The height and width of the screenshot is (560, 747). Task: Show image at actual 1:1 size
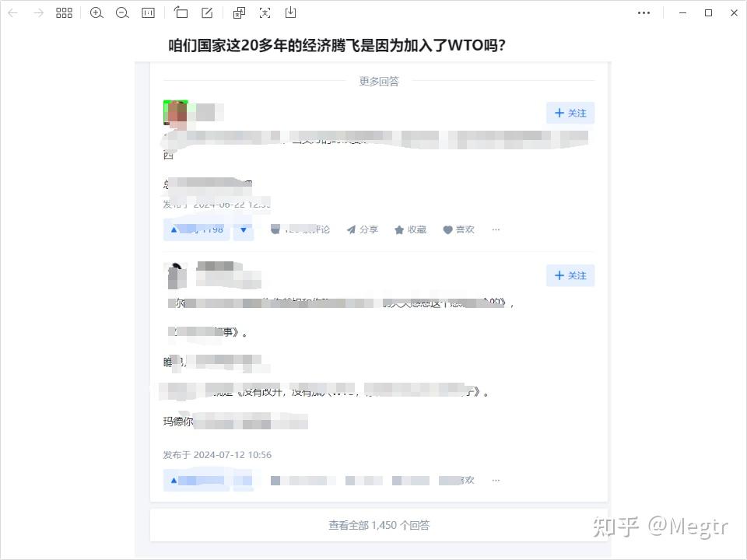[148, 13]
